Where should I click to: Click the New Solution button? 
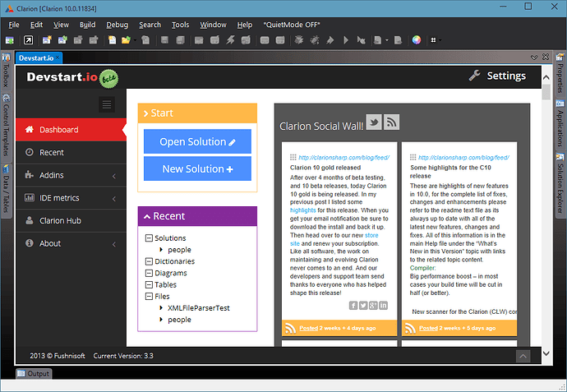tap(197, 168)
